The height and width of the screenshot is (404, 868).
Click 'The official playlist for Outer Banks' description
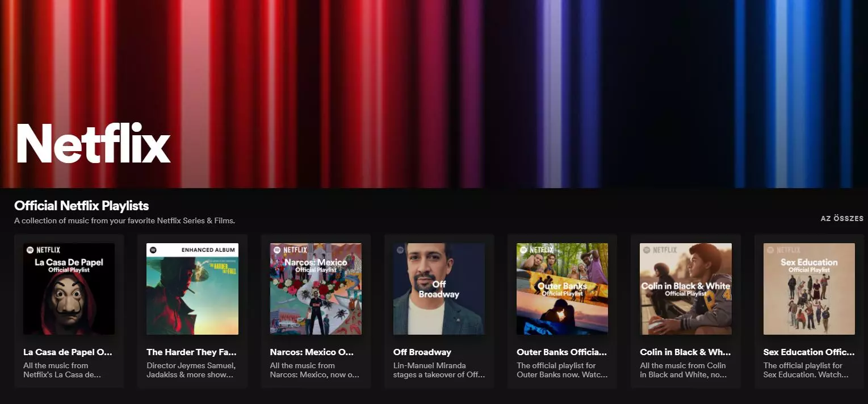pos(562,370)
